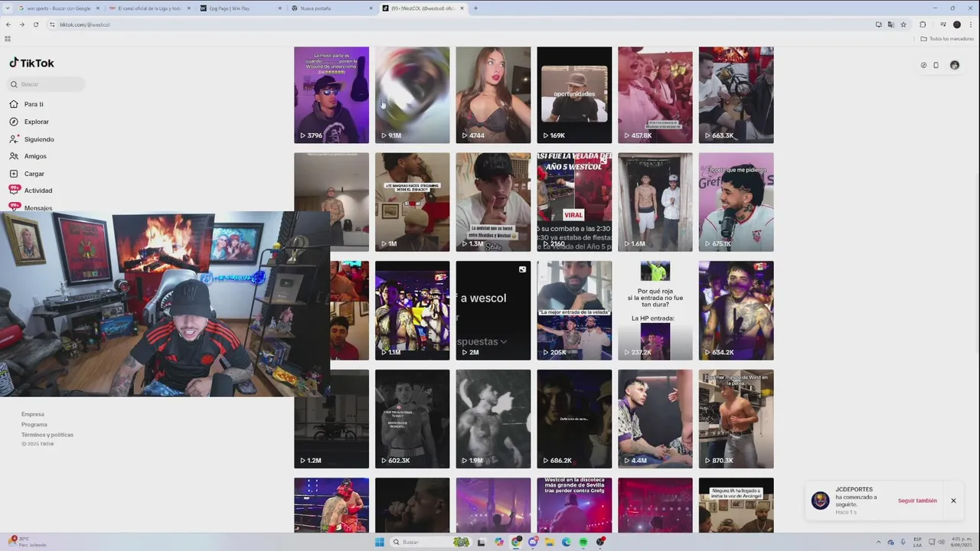
Task: Open the video with 169K views
Action: point(574,95)
